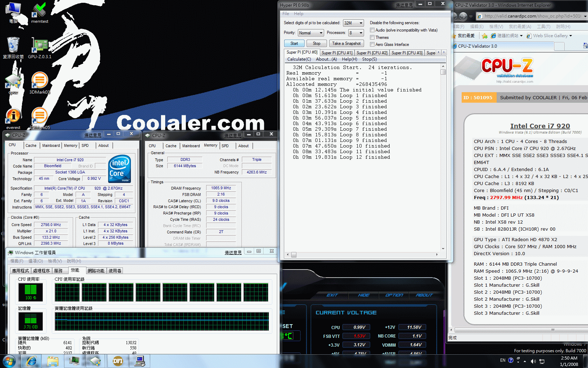Expand the Web Slice Gallery dropdown

(570, 36)
